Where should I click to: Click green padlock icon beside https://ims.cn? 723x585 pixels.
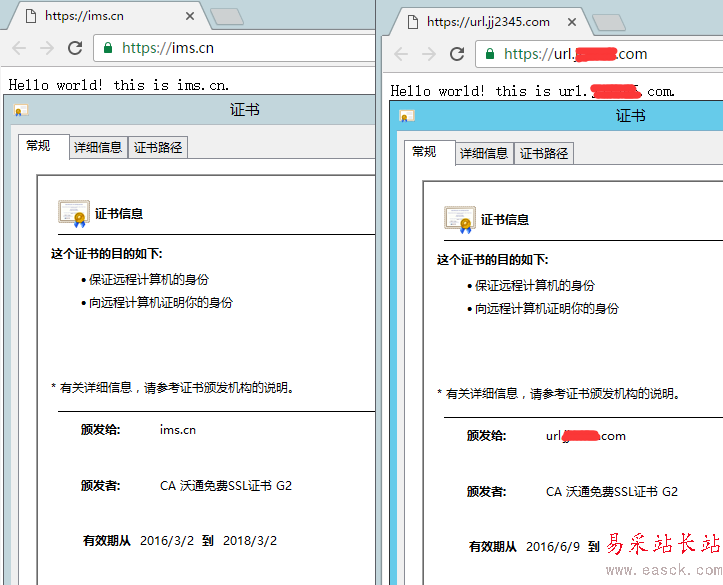coord(108,48)
